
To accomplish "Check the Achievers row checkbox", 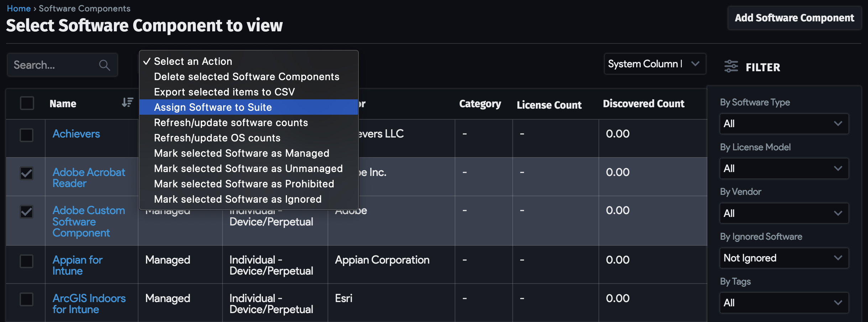I will tap(27, 135).
